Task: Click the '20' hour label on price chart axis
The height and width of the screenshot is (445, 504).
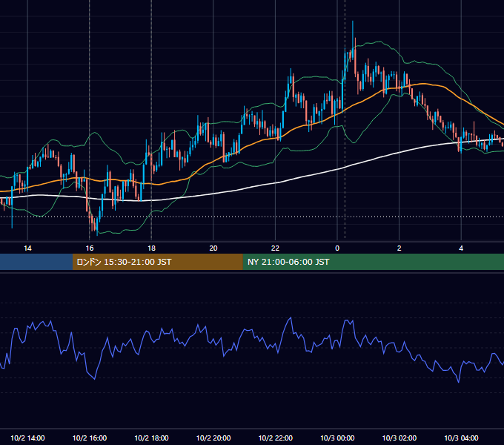Action: [213, 248]
